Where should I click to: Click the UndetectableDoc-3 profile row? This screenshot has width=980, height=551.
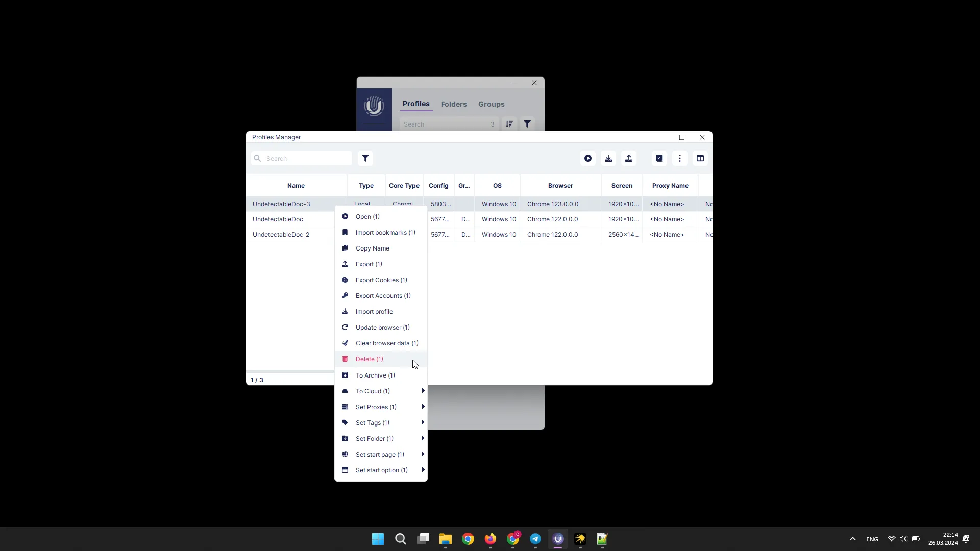tap(281, 203)
